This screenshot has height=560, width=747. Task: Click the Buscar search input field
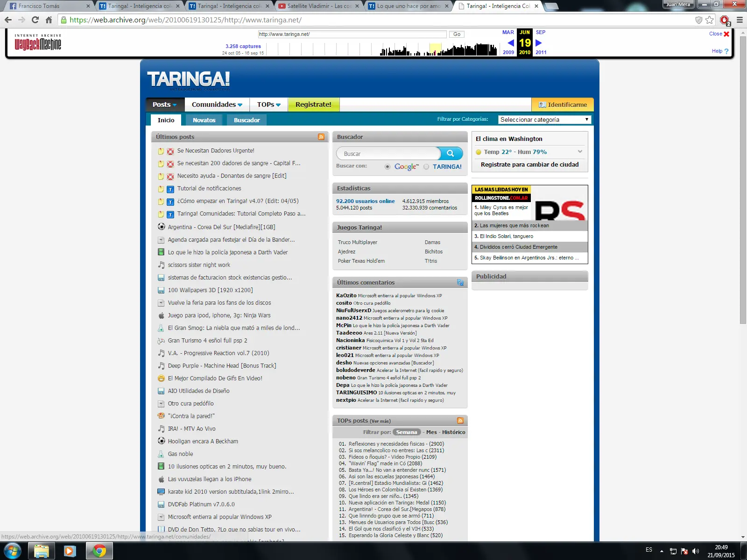tap(388, 154)
